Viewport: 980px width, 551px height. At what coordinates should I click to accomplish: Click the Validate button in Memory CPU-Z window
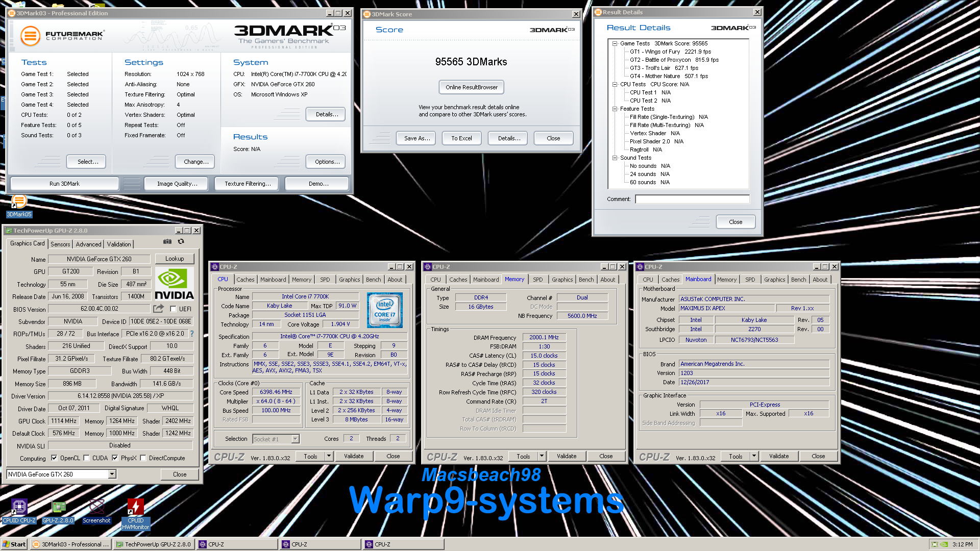[567, 457]
